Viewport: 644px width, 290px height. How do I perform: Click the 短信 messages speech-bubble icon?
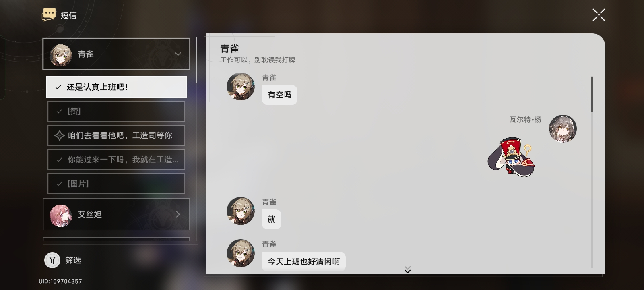(x=49, y=15)
